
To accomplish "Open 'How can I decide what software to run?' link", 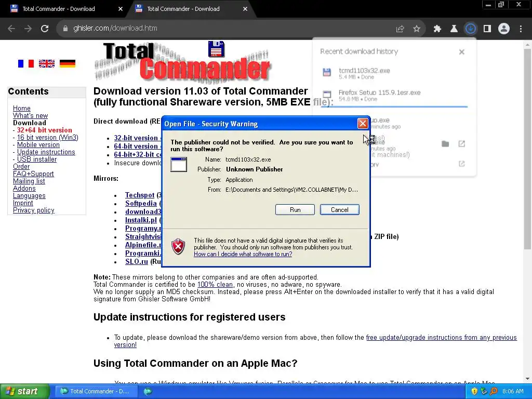I will click(243, 254).
